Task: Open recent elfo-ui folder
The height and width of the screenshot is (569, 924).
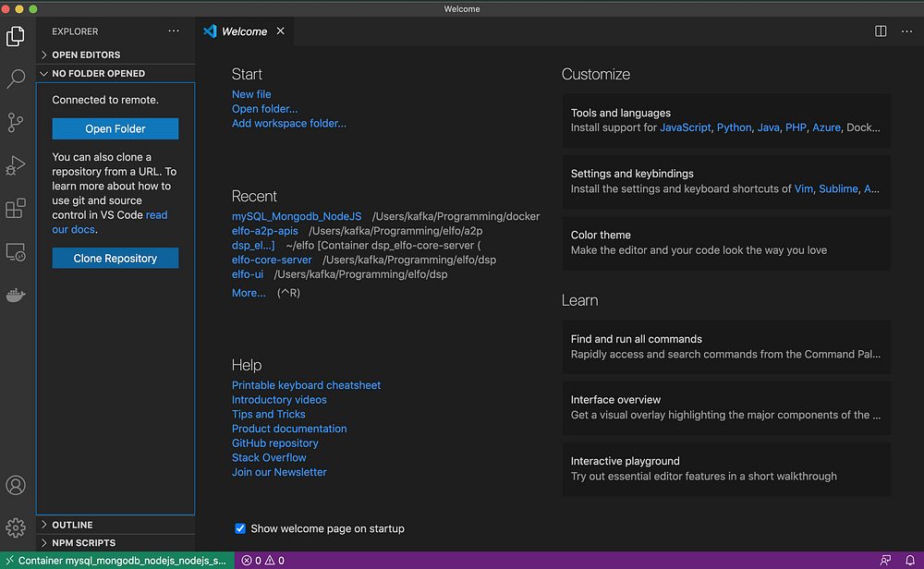Action: (x=248, y=274)
